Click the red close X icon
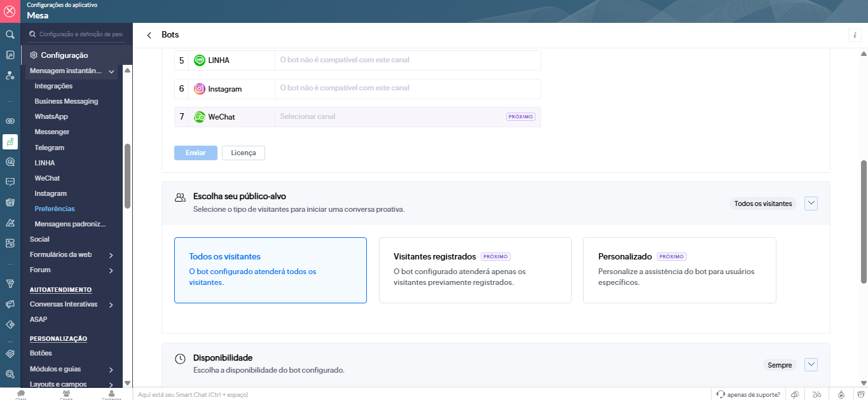 10,11
